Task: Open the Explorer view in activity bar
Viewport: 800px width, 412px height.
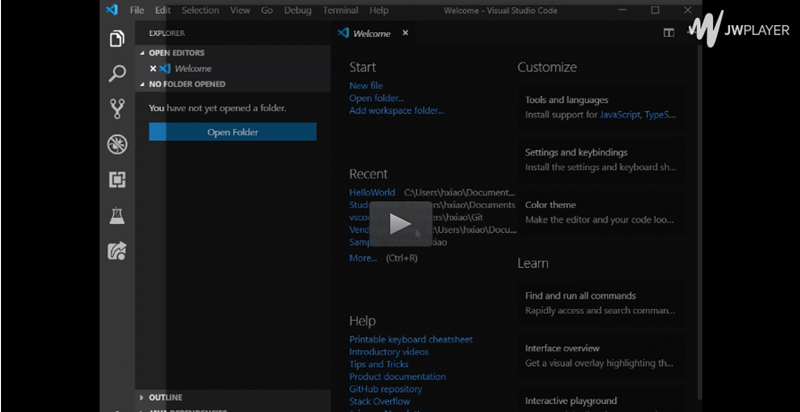Action: click(117, 40)
